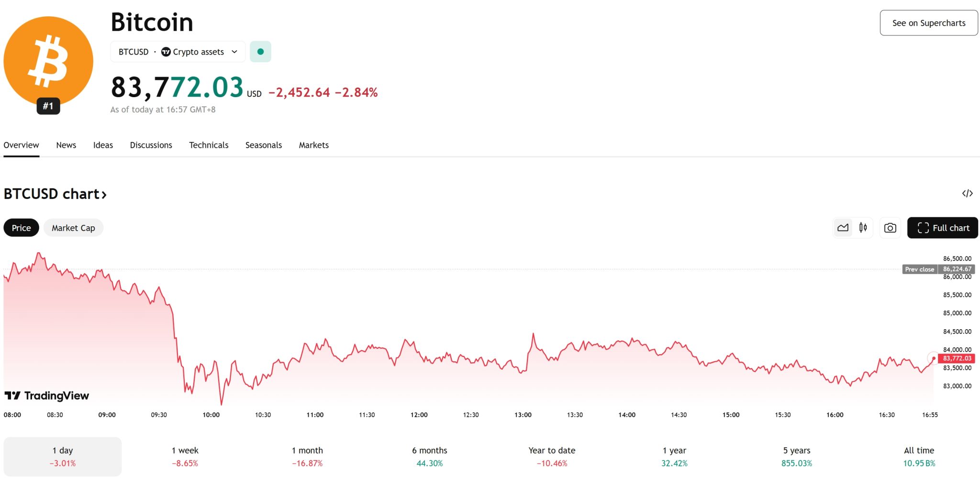This screenshot has height=500, width=980.
Task: Select the 1 week range
Action: click(185, 456)
